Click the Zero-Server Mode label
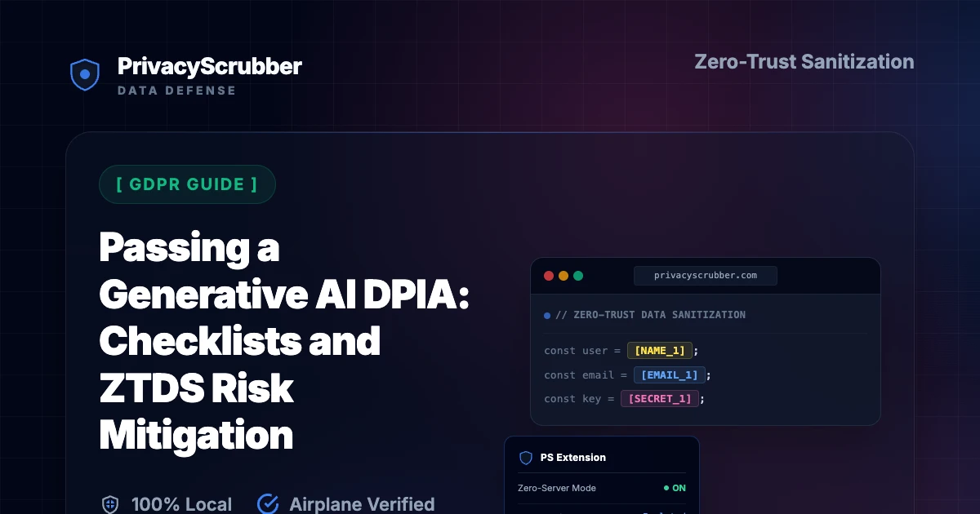This screenshot has width=980, height=514. [557, 488]
